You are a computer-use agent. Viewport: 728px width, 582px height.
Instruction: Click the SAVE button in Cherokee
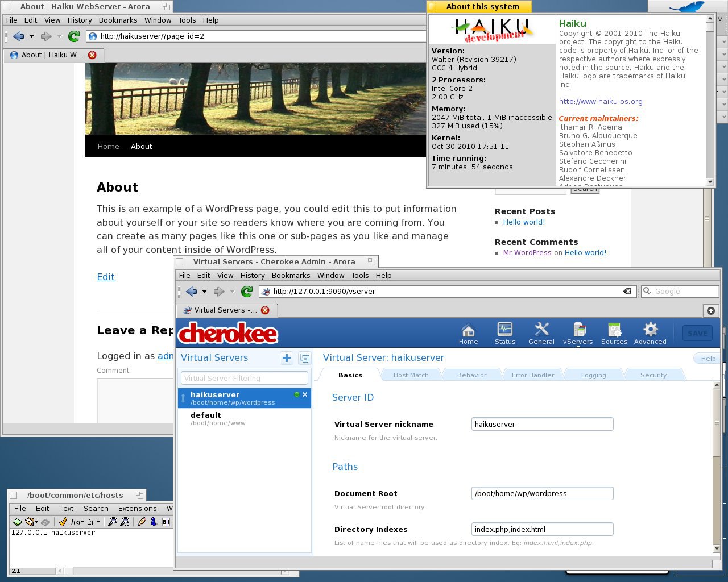tap(697, 334)
